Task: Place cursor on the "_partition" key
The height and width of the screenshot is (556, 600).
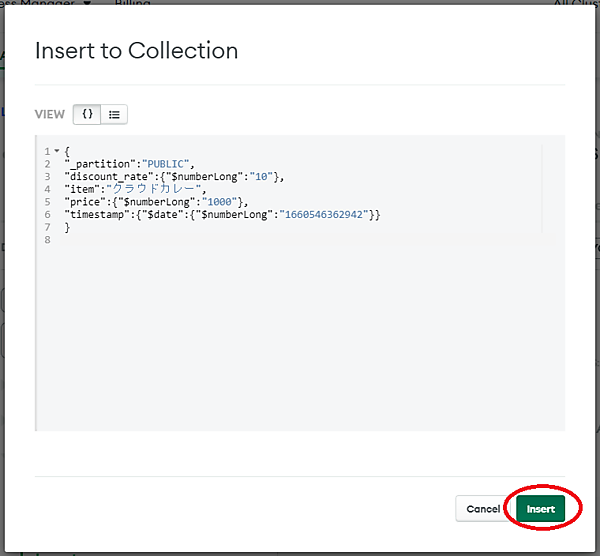Action: pos(101,164)
